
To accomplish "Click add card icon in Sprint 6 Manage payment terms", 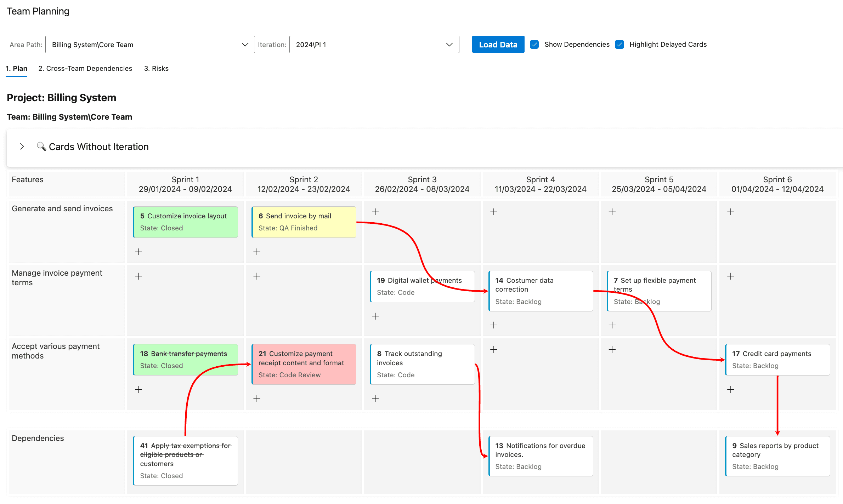I will tap(731, 276).
